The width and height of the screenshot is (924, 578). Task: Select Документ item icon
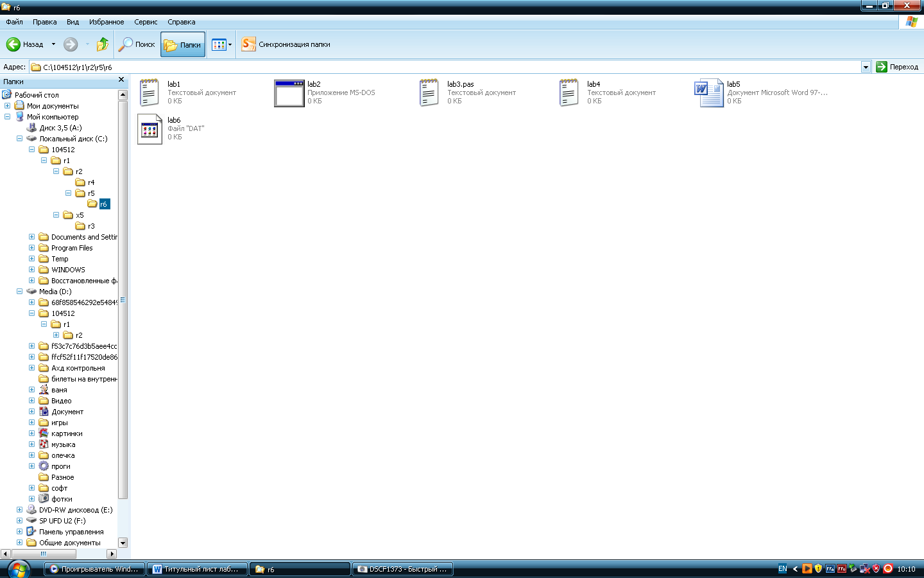[44, 412]
